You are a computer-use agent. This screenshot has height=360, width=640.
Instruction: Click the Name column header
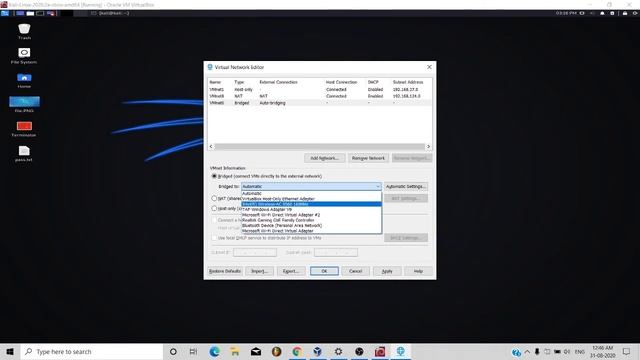[215, 82]
